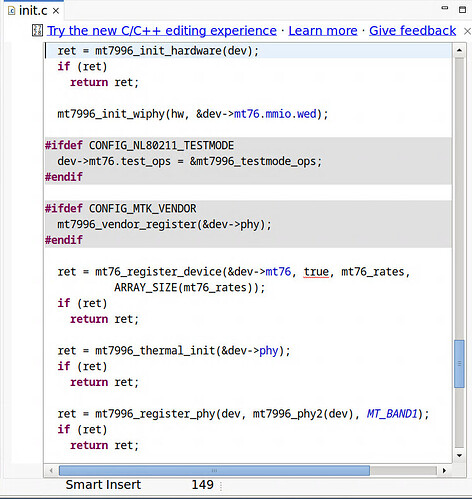The height and width of the screenshot is (499, 472).
Task: Place the cursor on the #ifdef CONFIG_MTK_VENDOR line
Action: pyautogui.click(x=248, y=209)
